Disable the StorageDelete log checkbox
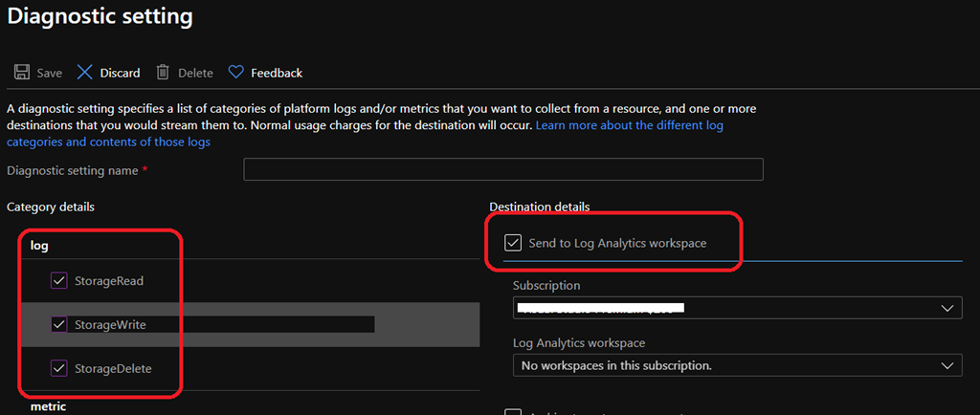 59,368
